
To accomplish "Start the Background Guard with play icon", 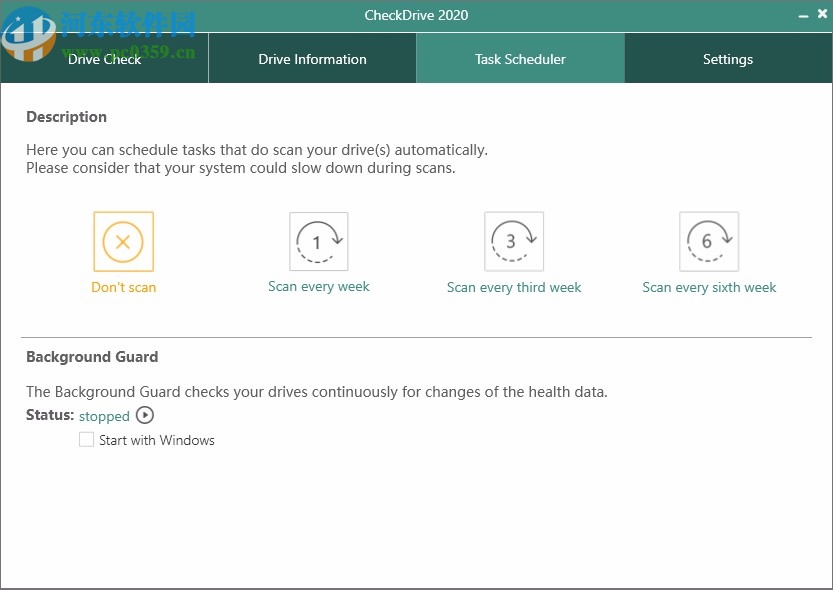I will [145, 415].
